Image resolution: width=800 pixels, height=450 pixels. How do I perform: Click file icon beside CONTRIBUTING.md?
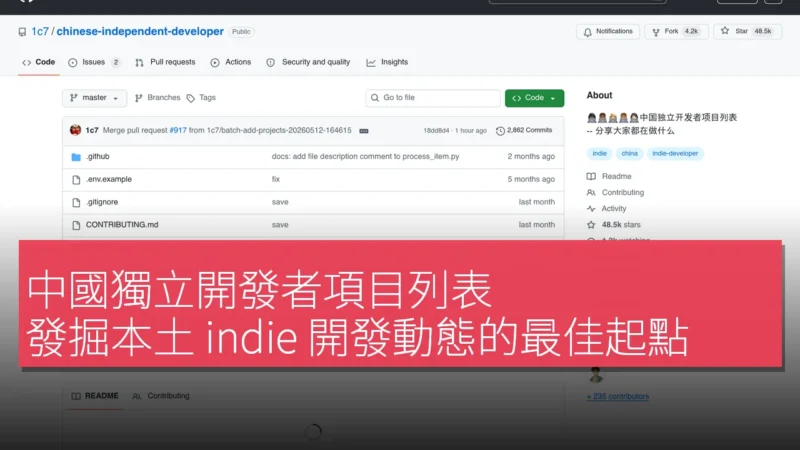coord(76,225)
